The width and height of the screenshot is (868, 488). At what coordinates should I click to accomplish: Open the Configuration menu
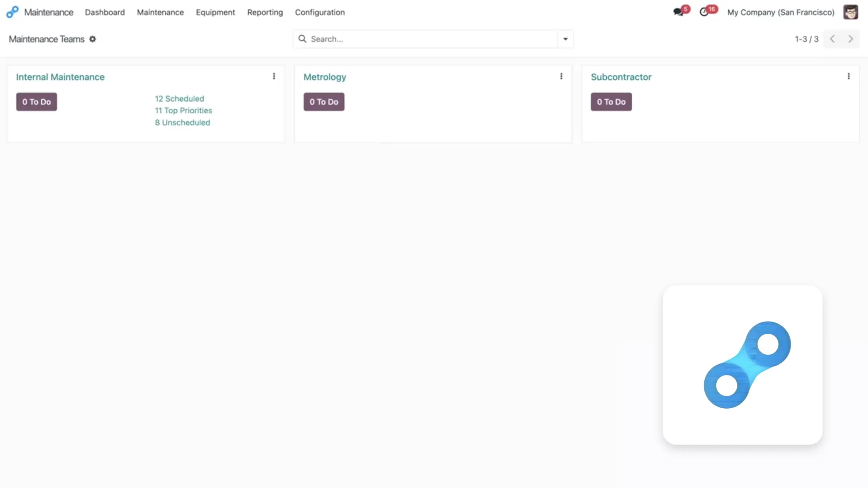pyautogui.click(x=320, y=12)
